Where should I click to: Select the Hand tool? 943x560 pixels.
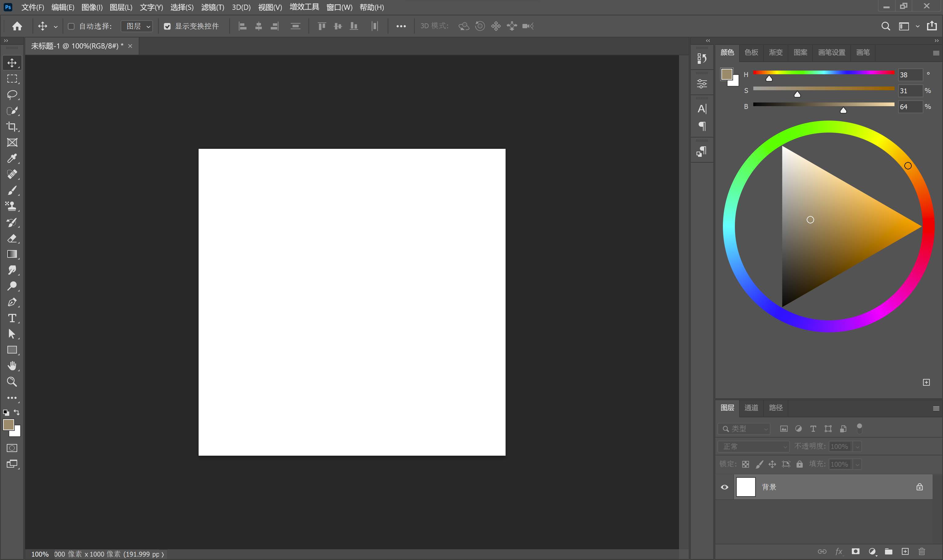[12, 366]
